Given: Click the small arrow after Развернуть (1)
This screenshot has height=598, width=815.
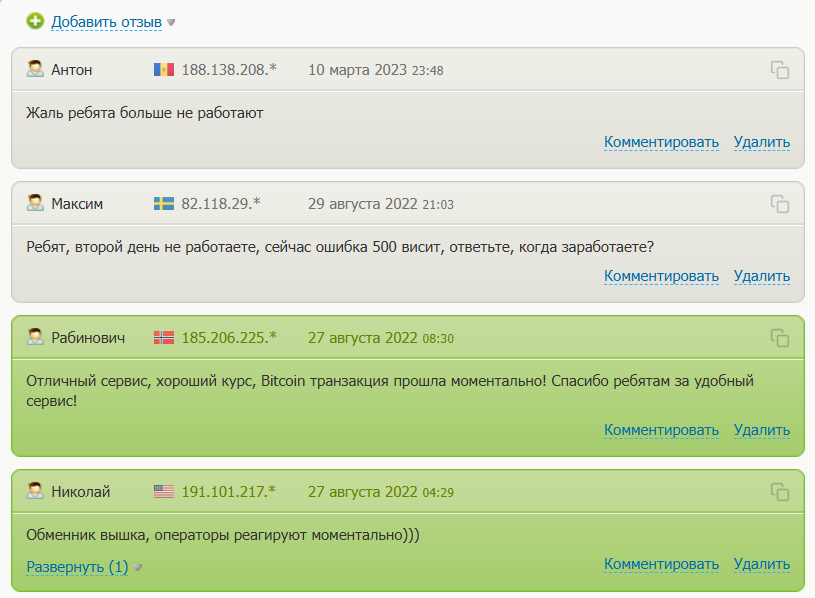Looking at the screenshot, I should (139, 567).
